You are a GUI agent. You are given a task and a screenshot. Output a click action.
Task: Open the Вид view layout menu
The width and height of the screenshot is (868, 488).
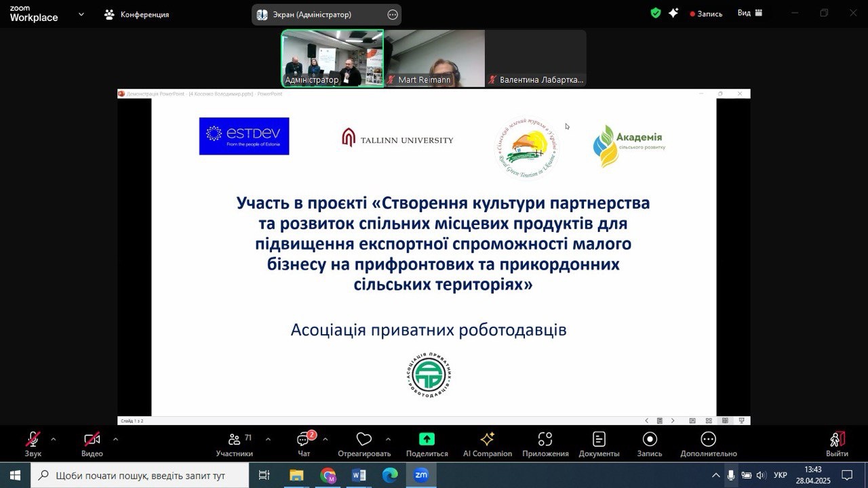click(750, 13)
